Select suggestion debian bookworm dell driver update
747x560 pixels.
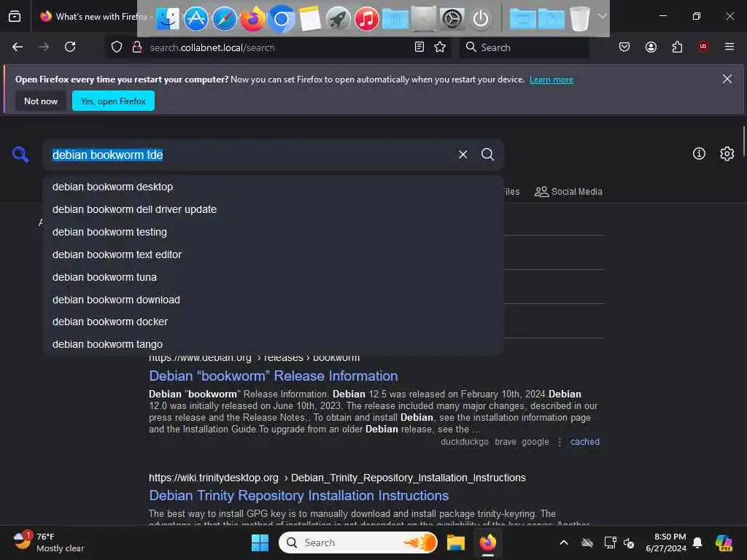pos(273,209)
